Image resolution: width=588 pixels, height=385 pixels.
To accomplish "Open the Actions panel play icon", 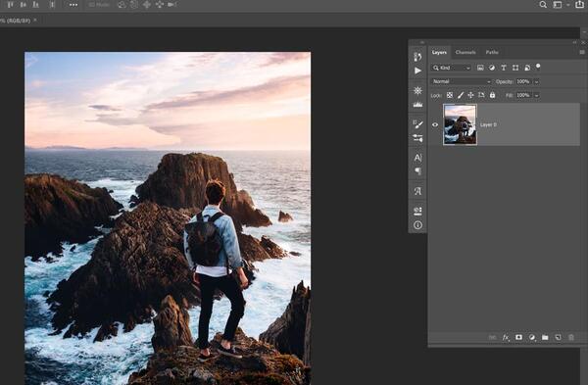I will pos(417,71).
